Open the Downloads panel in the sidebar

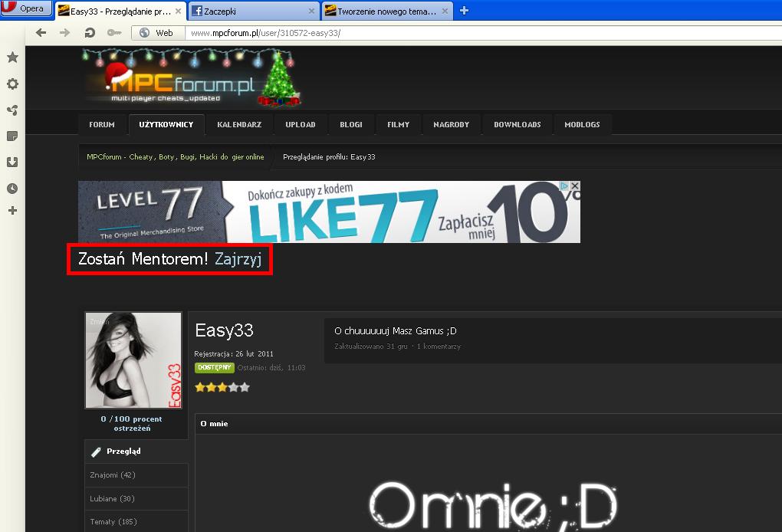(x=12, y=162)
